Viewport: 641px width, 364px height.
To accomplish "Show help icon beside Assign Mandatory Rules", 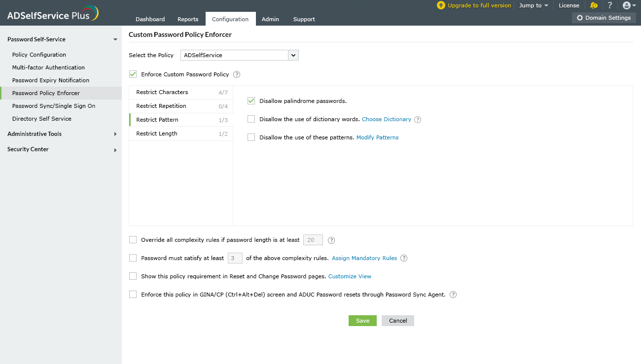I will (x=404, y=258).
